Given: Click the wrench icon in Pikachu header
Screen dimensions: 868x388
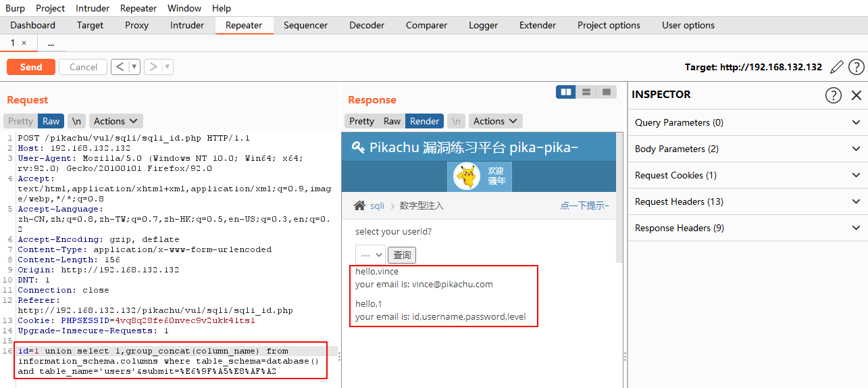Looking at the screenshot, I should click(x=357, y=147).
